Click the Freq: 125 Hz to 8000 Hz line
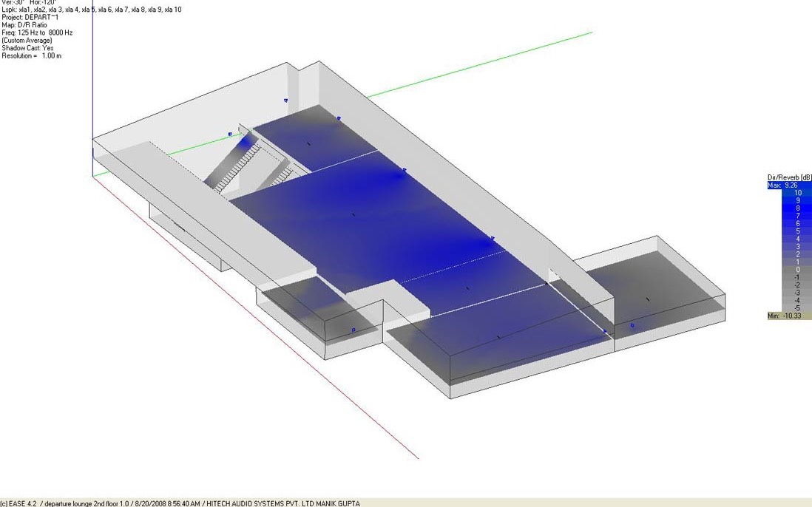 pyautogui.click(x=36, y=33)
